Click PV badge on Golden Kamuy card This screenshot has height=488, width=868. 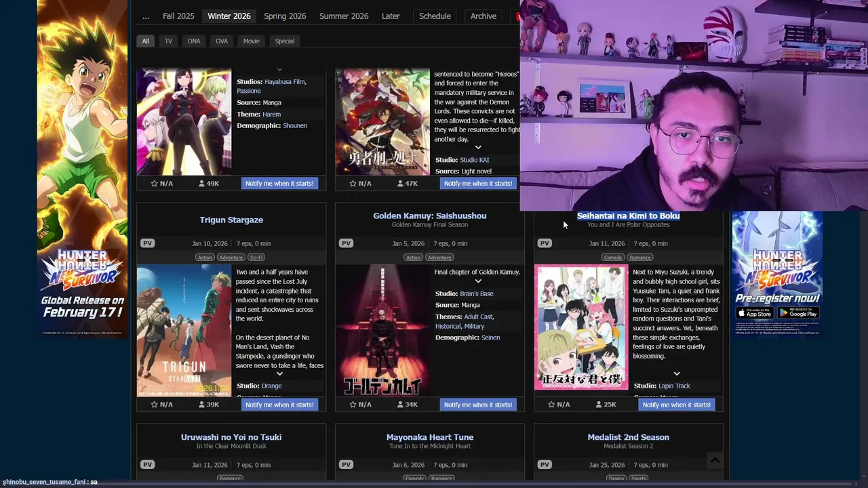[346, 243]
